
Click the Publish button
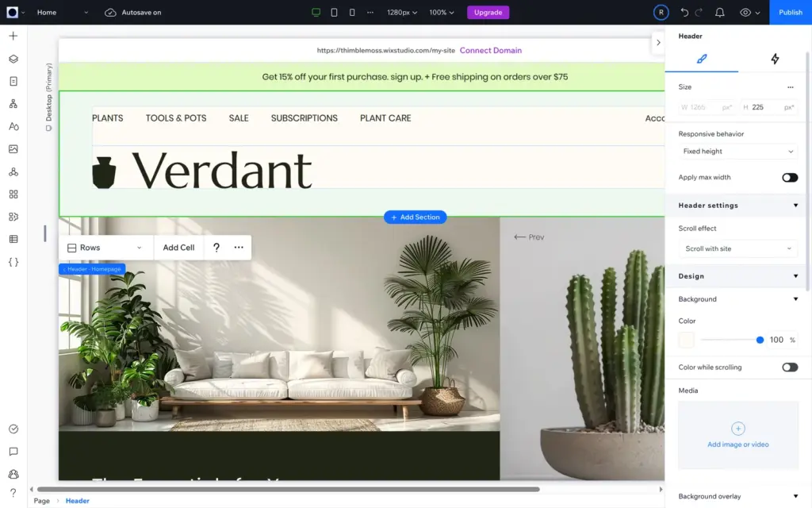(x=791, y=12)
